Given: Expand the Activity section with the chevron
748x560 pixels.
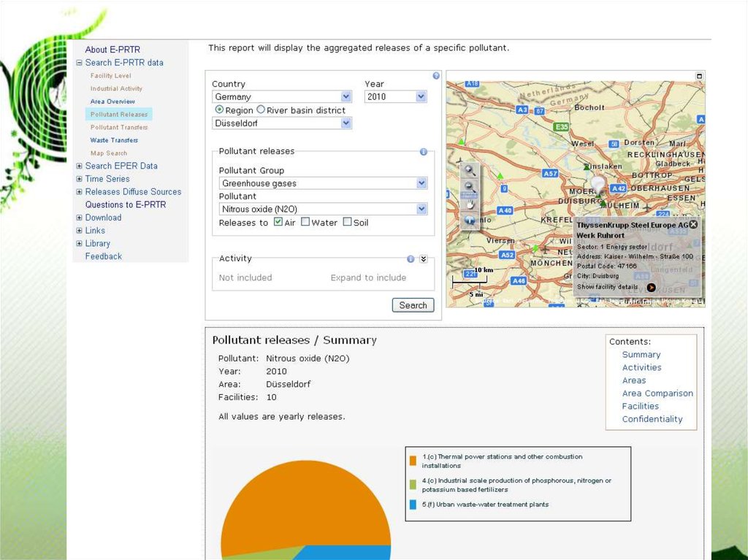Looking at the screenshot, I should click(x=423, y=259).
